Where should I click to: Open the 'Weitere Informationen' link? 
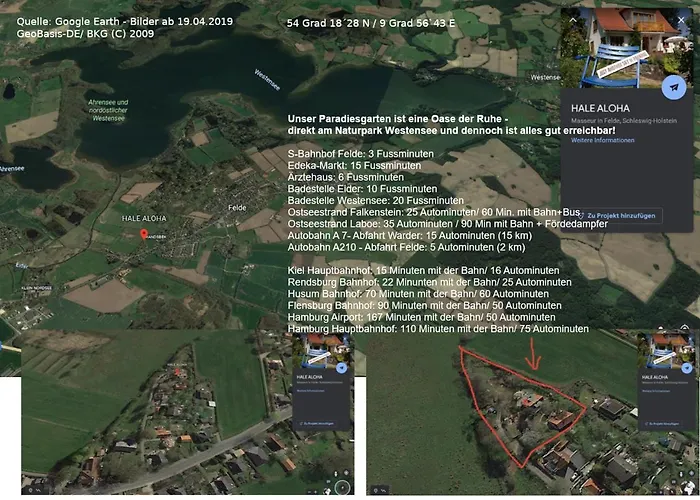click(602, 141)
